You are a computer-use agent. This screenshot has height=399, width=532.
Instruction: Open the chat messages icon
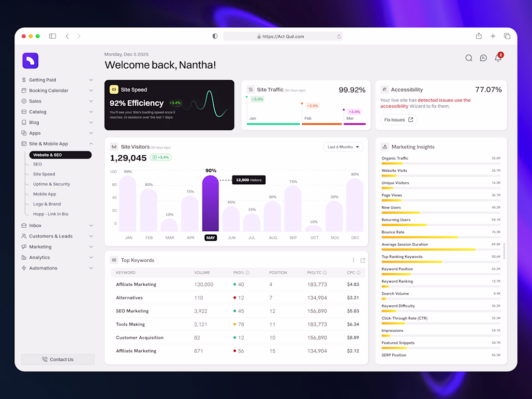pos(483,58)
